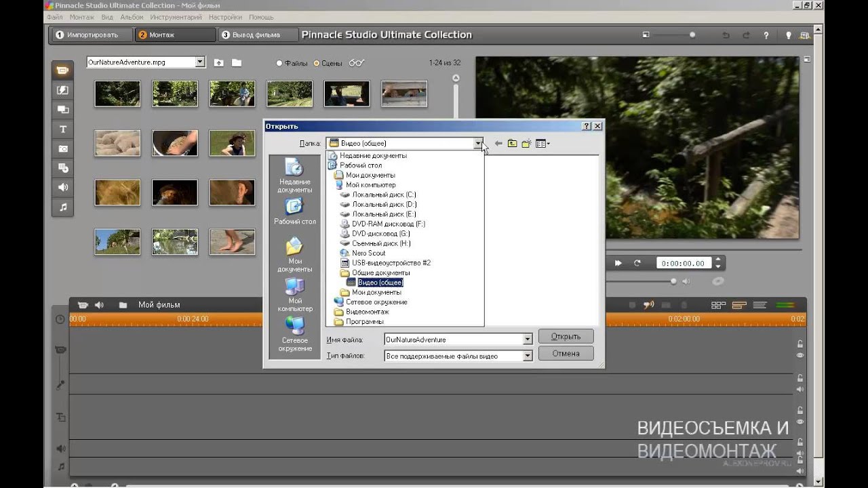Click the Отмена button
868x488 pixels.
pos(566,353)
